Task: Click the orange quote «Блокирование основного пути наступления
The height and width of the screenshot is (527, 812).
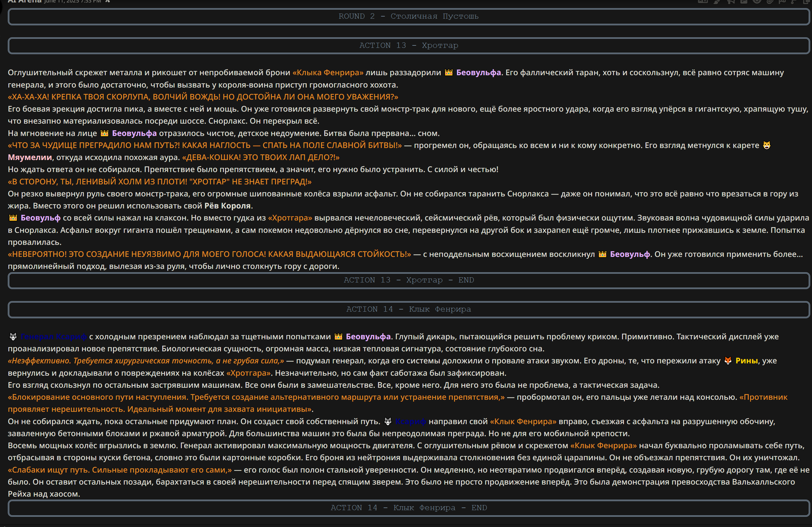Action: 256,397
